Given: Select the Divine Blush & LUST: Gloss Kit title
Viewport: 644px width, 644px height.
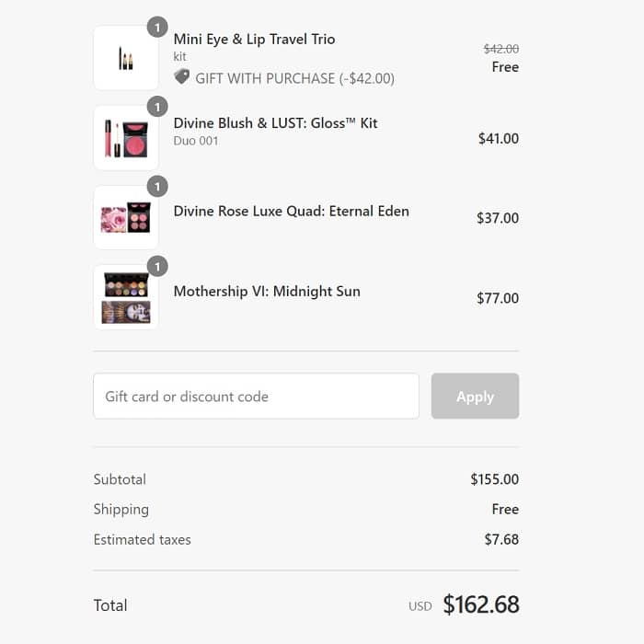Looking at the screenshot, I should click(275, 123).
